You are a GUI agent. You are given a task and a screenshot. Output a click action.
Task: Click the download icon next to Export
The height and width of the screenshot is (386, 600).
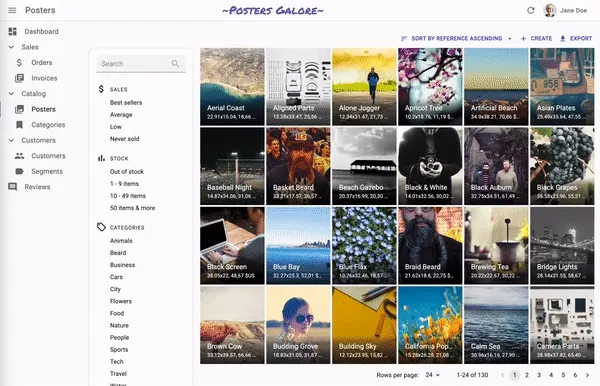pos(562,38)
